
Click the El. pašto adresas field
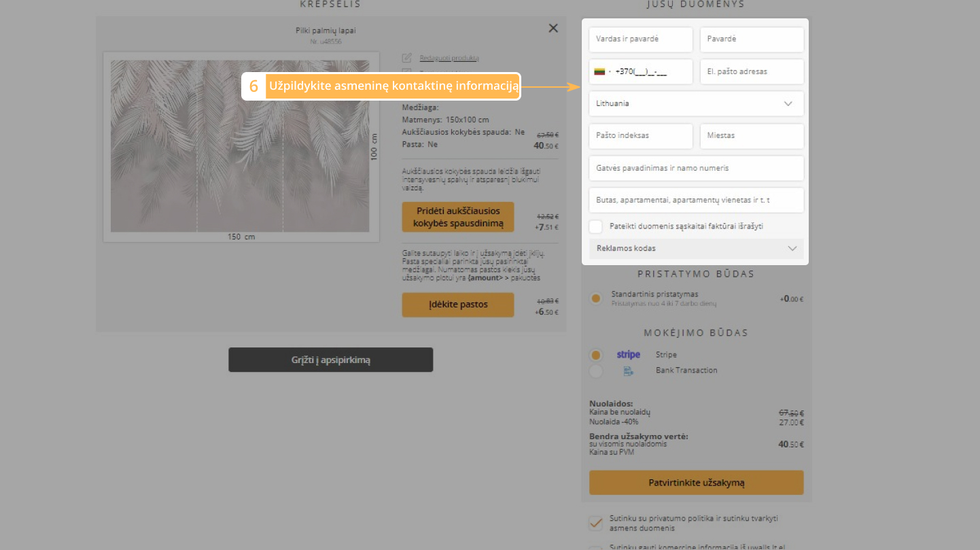[x=752, y=71]
